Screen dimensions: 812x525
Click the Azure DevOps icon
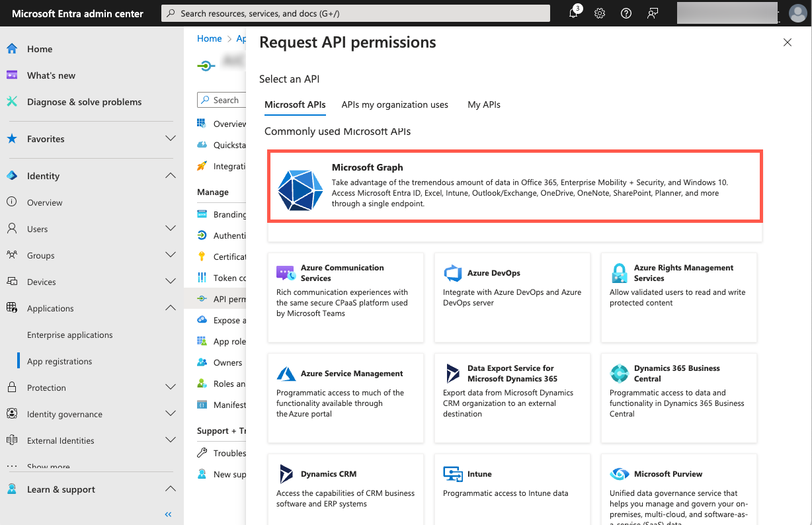point(453,273)
